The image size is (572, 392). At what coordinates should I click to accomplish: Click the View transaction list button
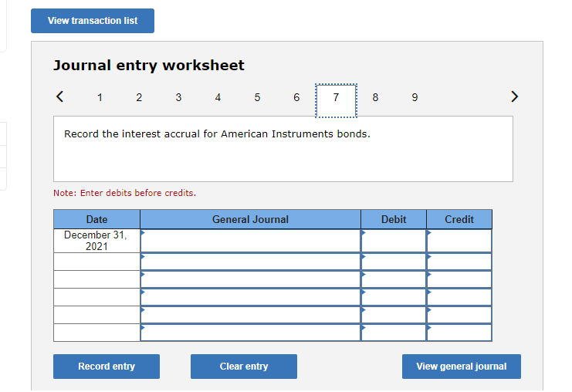click(x=93, y=21)
